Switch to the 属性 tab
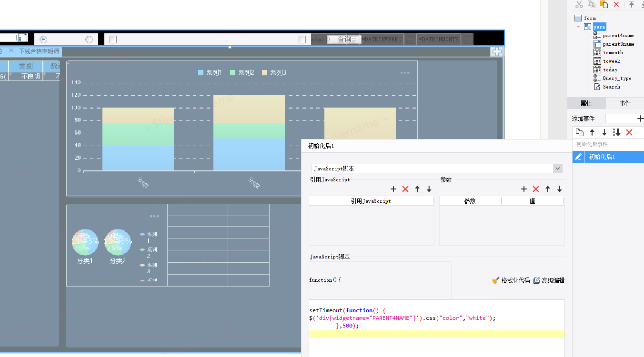The image size is (644, 357). click(x=586, y=103)
